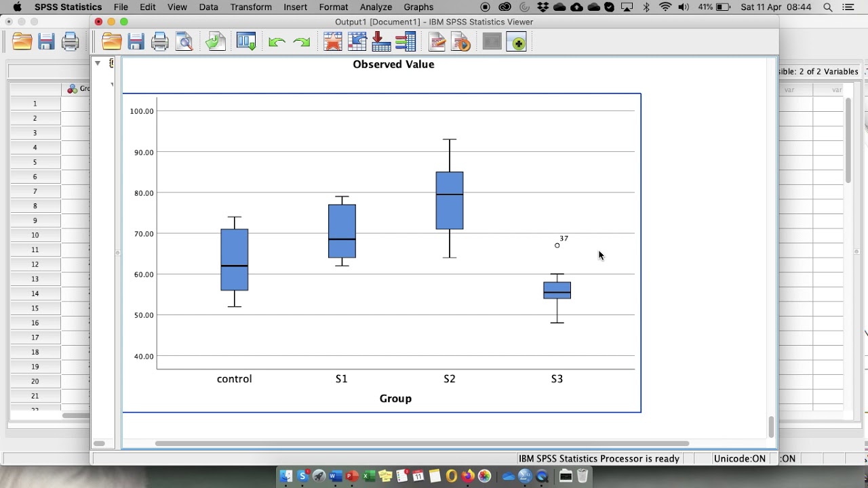Select row header 1 in Data Editor
868x488 pixels.
[35, 104]
